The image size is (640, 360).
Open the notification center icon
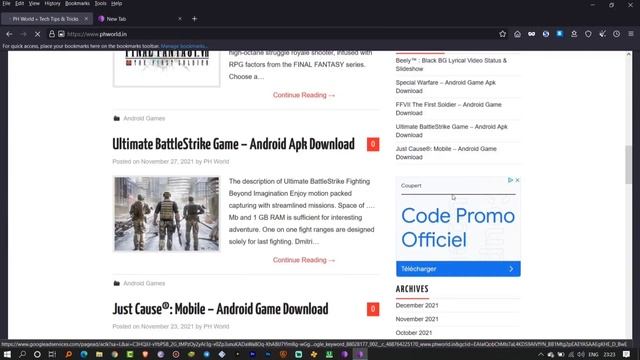[626, 354]
